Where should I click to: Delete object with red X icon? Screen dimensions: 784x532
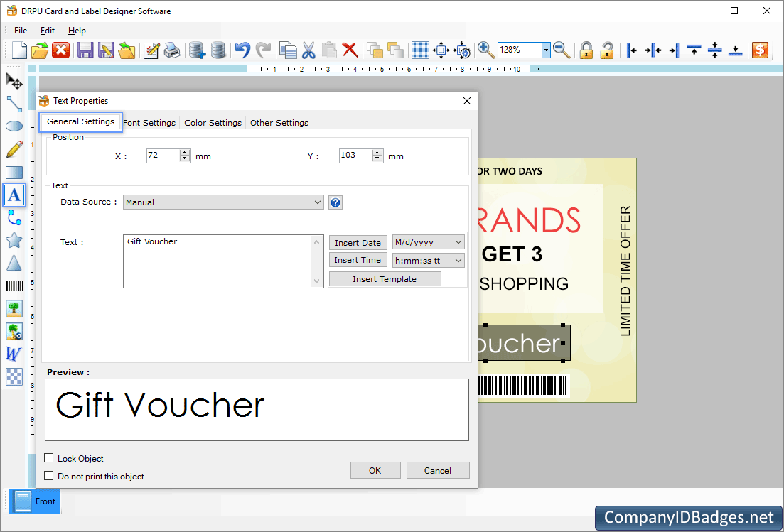pos(350,50)
